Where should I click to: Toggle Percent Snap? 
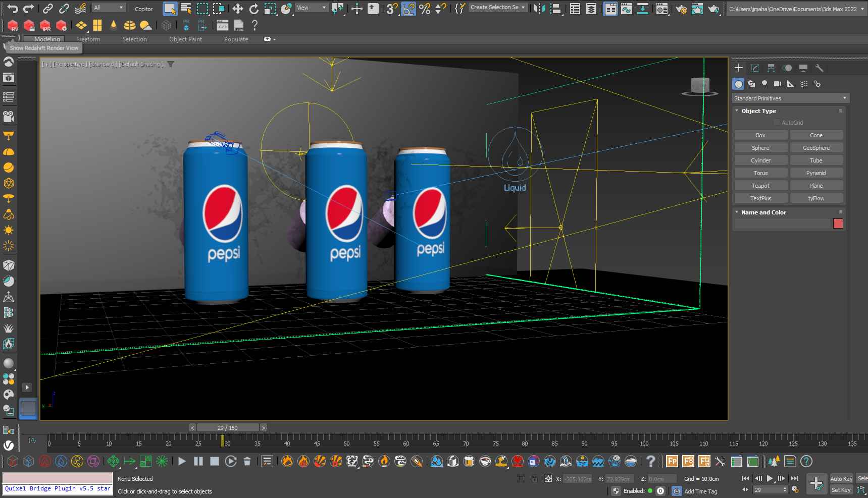[x=425, y=9]
